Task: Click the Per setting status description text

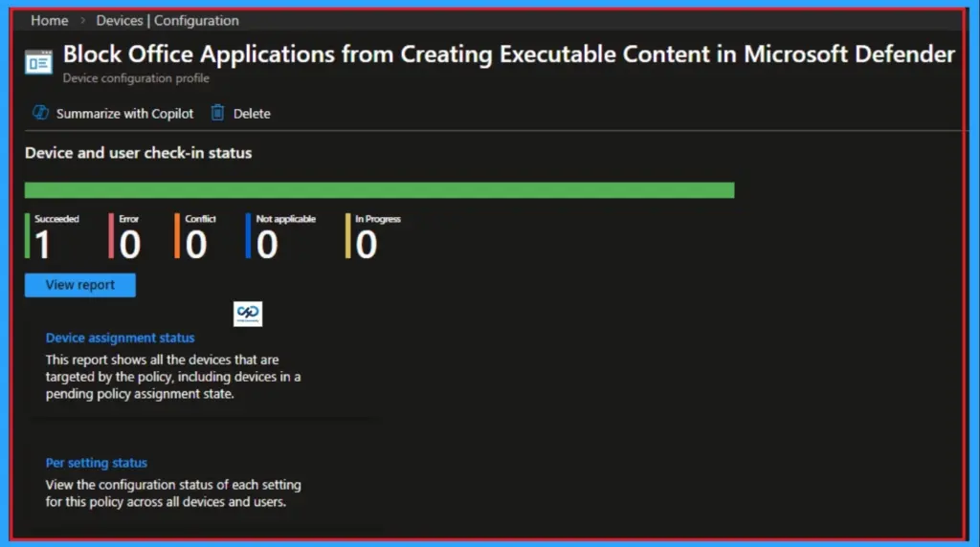Action: [x=173, y=493]
